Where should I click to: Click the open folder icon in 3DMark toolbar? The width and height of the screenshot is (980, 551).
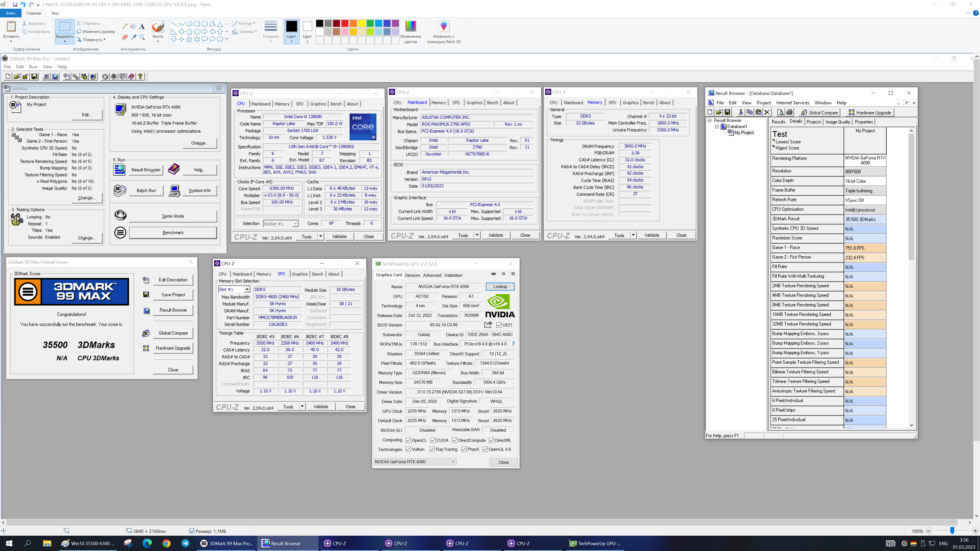coord(16,77)
